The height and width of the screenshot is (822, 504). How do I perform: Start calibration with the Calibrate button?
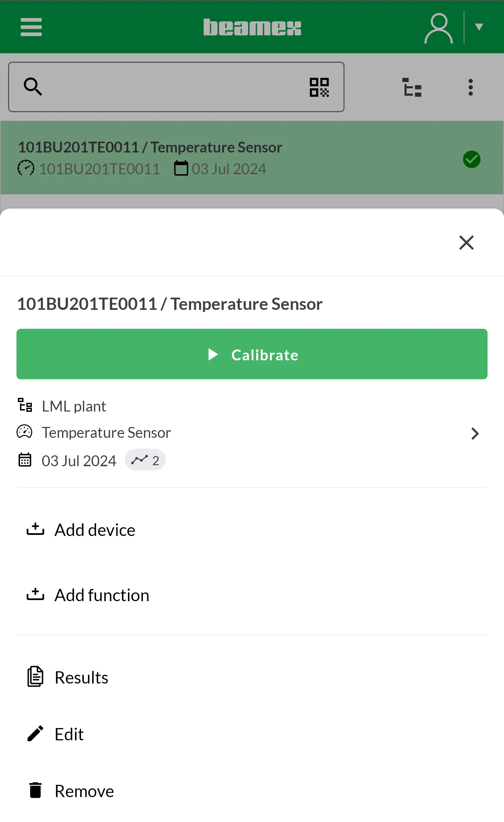pos(252,354)
